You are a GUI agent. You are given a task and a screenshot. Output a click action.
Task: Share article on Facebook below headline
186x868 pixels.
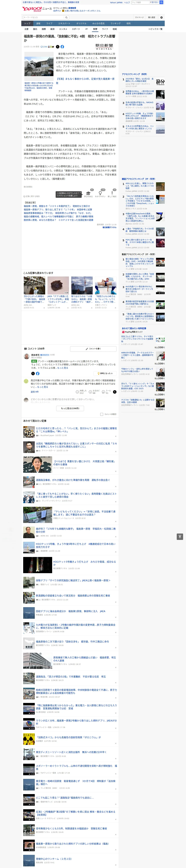click(x=62, y=47)
